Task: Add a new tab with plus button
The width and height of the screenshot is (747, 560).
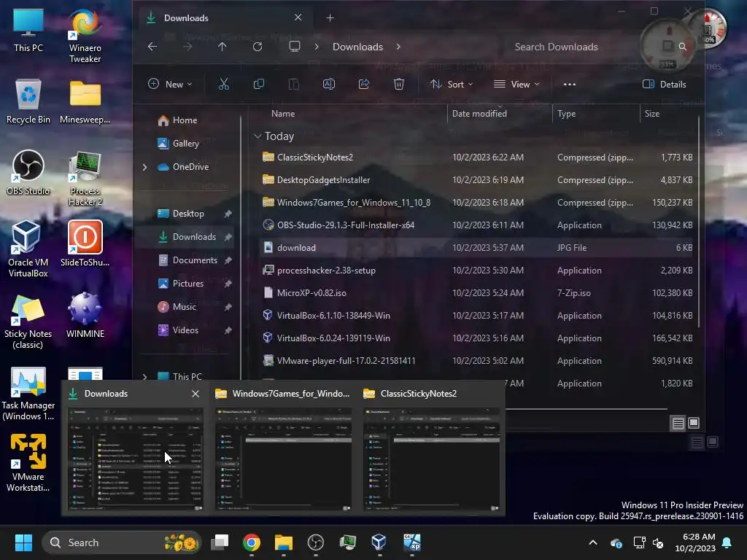Action: (x=330, y=18)
